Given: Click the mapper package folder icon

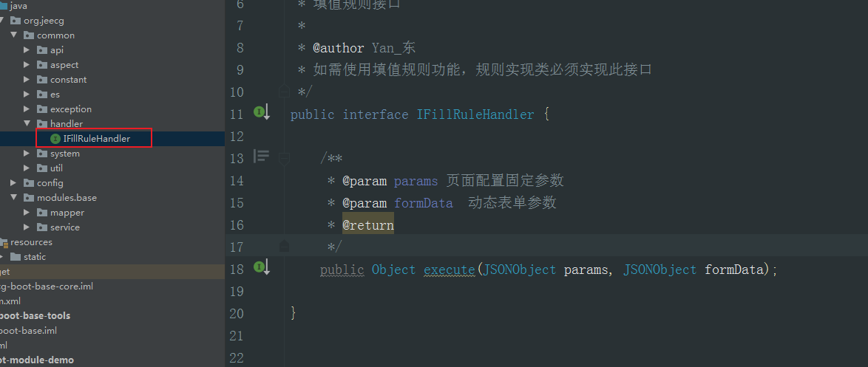Looking at the screenshot, I should click(x=43, y=212).
